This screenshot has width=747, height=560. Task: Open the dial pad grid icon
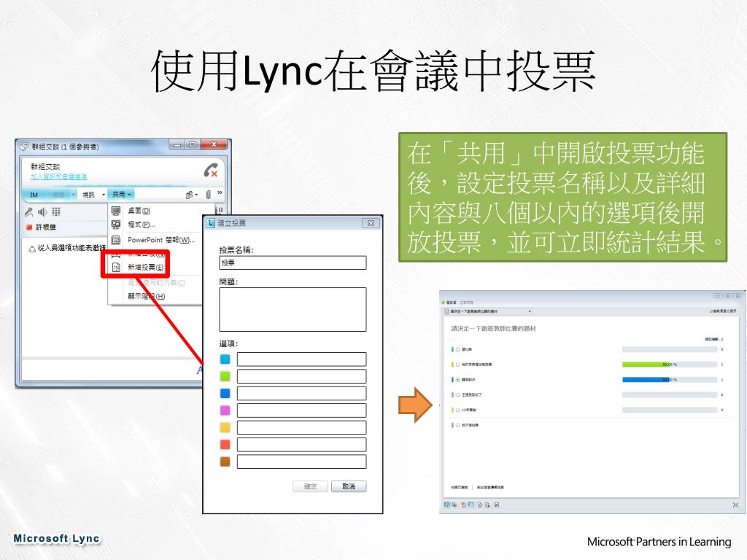click(x=56, y=212)
